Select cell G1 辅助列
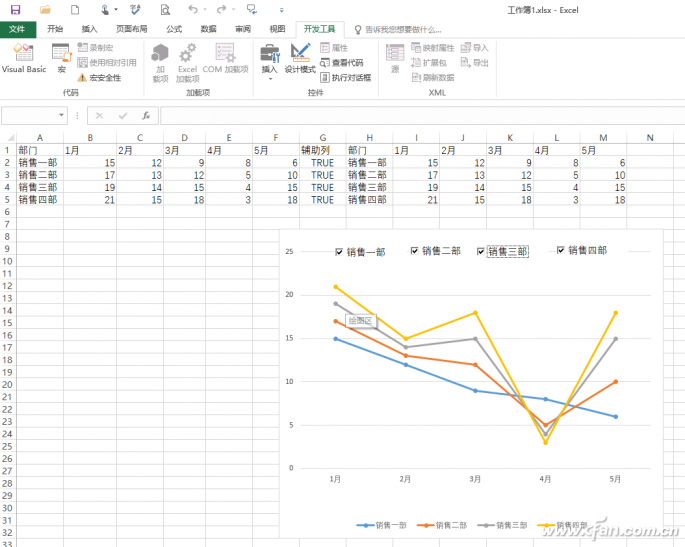The image size is (685, 547). (323, 150)
